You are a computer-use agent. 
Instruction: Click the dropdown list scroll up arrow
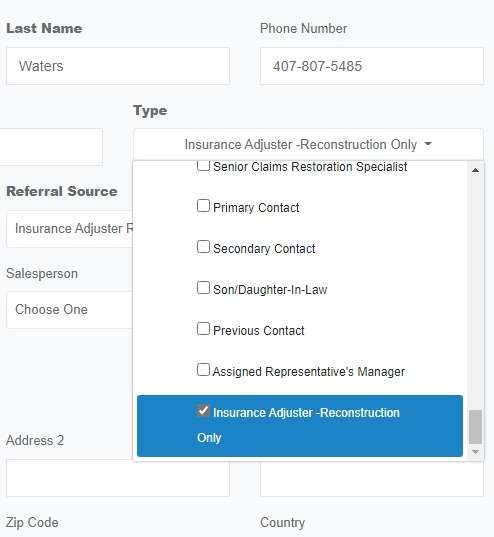[x=475, y=170]
